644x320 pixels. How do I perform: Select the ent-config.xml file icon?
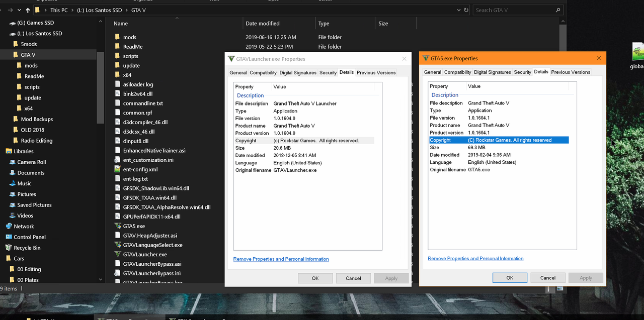pos(118,169)
